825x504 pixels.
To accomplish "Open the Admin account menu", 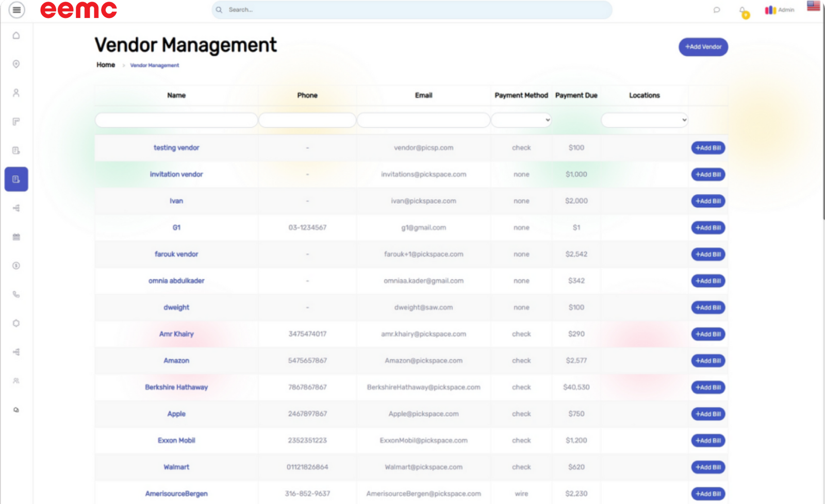I will (780, 10).
